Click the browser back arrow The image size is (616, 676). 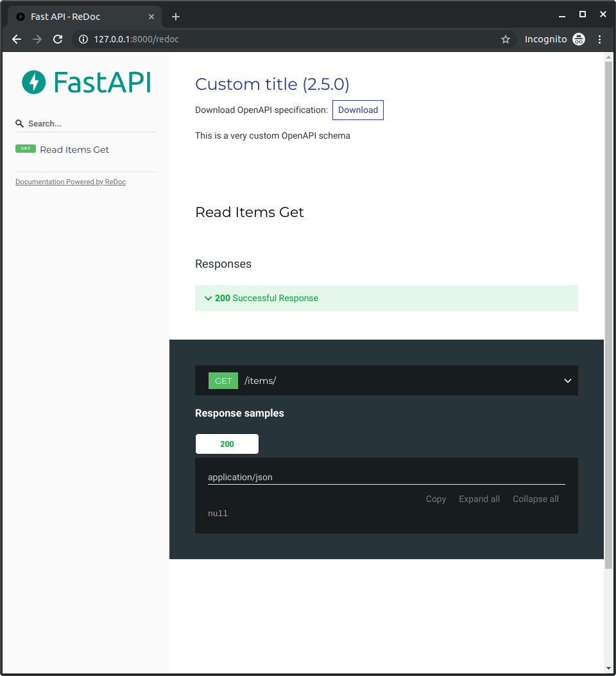pyautogui.click(x=17, y=39)
